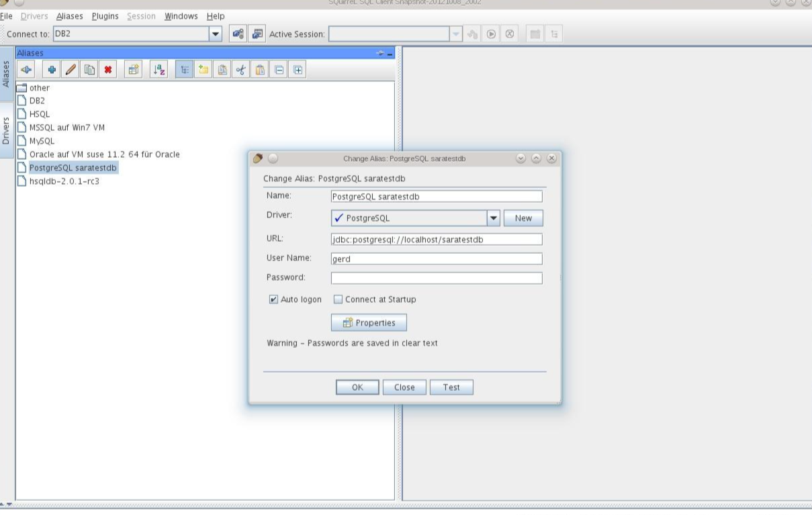
Task: Click the Name input field
Action: click(x=437, y=197)
